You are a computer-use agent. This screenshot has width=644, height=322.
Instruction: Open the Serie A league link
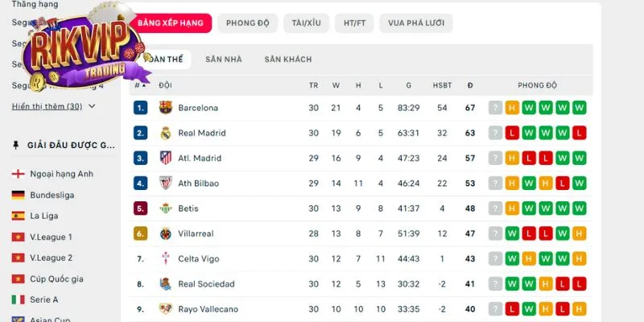click(x=44, y=299)
